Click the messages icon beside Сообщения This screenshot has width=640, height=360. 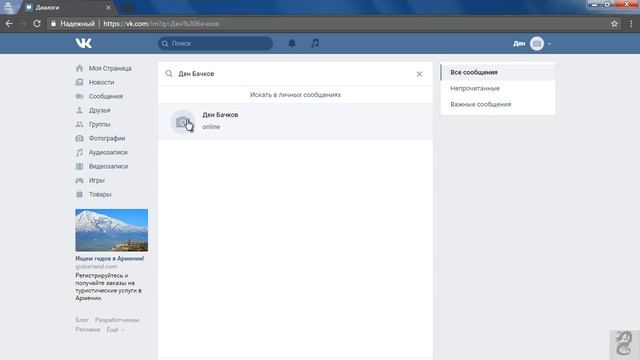point(80,96)
